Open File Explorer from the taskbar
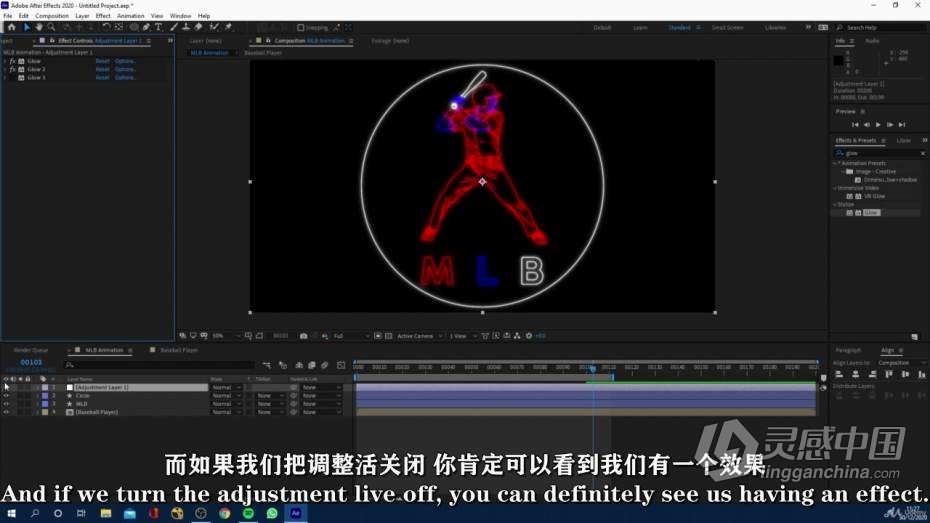 coord(106,514)
